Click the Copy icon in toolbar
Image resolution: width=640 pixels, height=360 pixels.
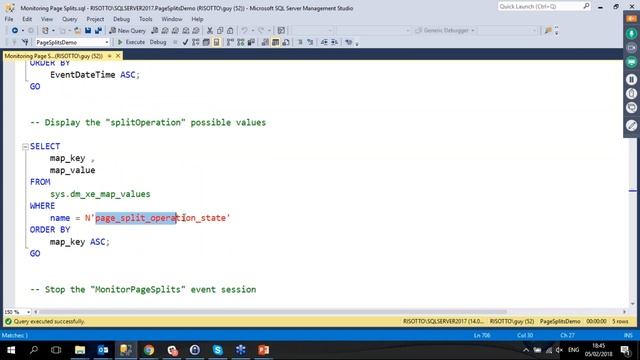pos(220,31)
